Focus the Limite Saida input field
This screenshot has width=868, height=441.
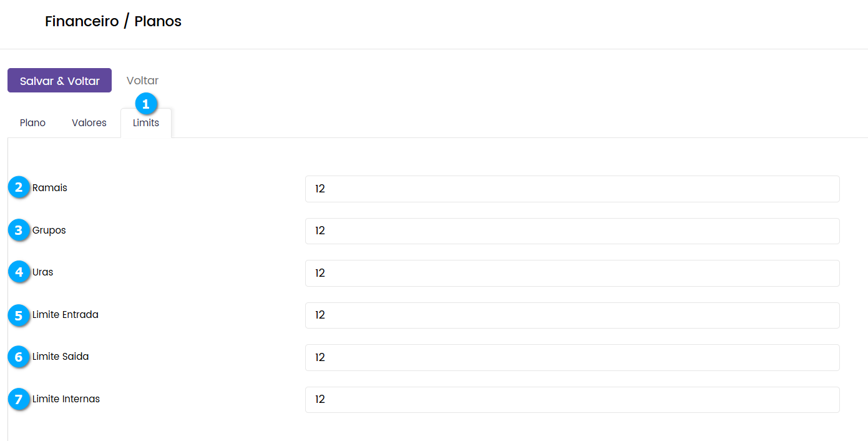coord(572,357)
